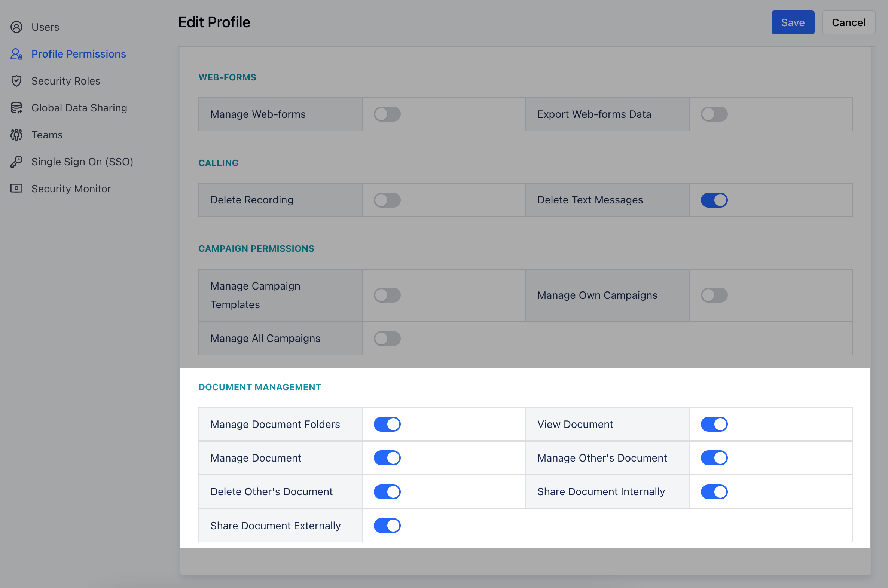Enable the Manage All Campaigns switch
The image size is (888, 588).
387,338
